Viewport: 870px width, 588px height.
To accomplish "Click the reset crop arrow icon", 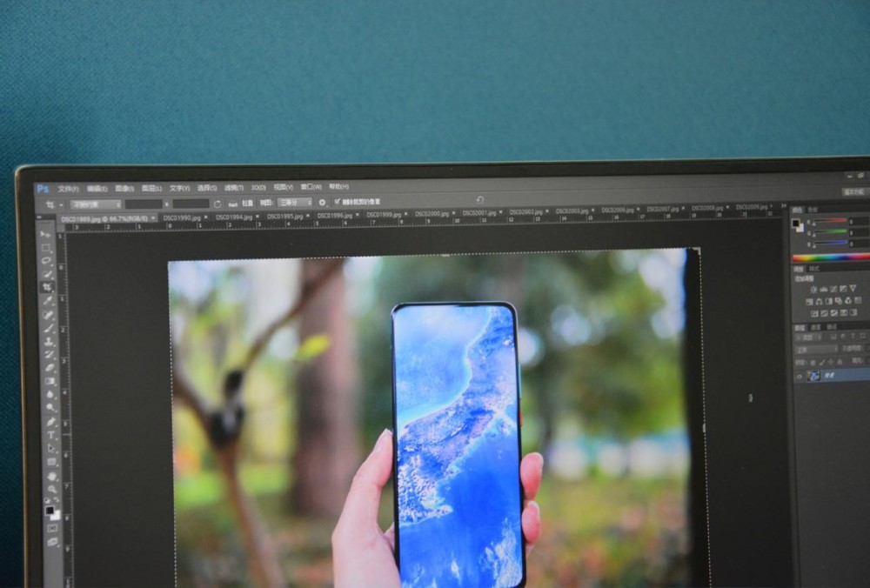I will tap(480, 200).
